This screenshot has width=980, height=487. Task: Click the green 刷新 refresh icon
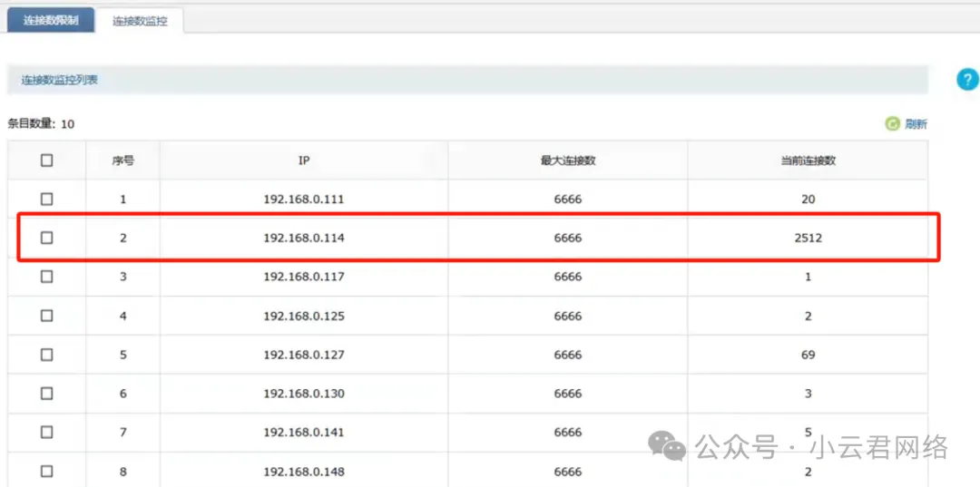pyautogui.click(x=892, y=124)
